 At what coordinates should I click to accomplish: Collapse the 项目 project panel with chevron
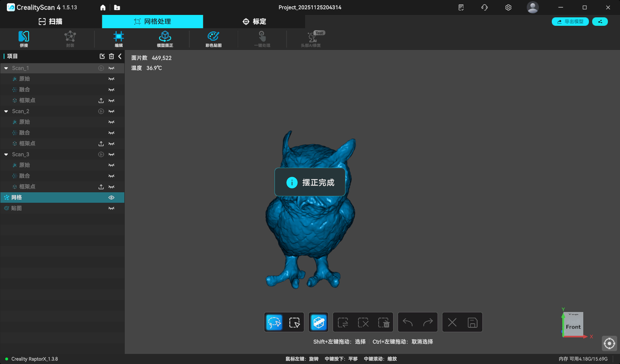tap(120, 57)
